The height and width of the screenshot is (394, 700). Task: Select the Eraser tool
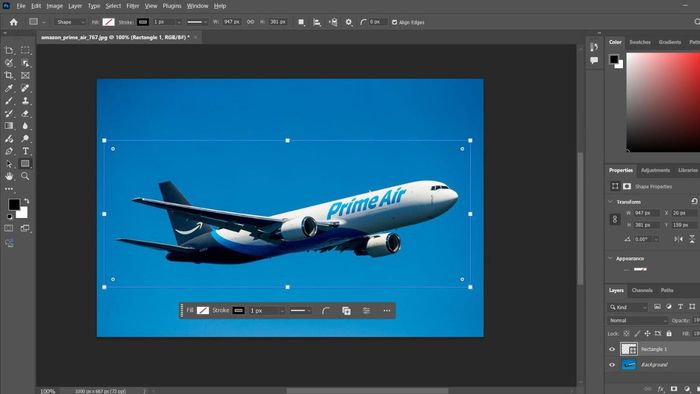coord(25,113)
